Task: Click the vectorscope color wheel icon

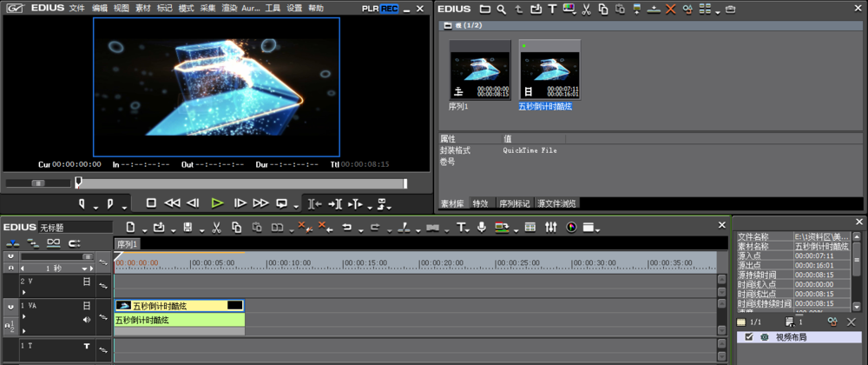Action: coord(571,228)
